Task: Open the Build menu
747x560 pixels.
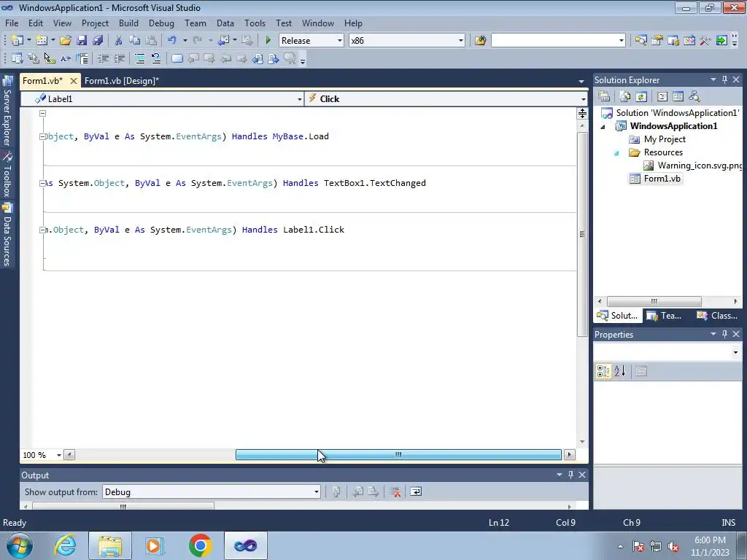Action: pos(128,23)
